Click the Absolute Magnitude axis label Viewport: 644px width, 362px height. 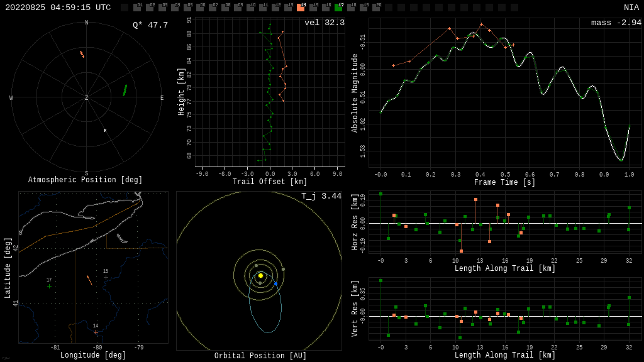click(355, 93)
